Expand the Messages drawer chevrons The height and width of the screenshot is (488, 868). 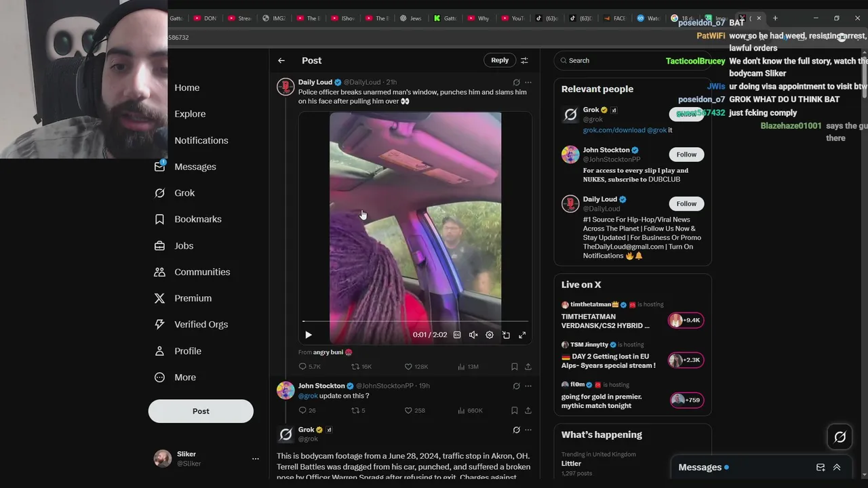pos(837,467)
